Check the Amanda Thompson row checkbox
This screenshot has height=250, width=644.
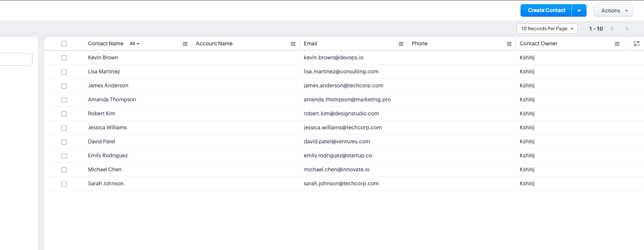64,100
